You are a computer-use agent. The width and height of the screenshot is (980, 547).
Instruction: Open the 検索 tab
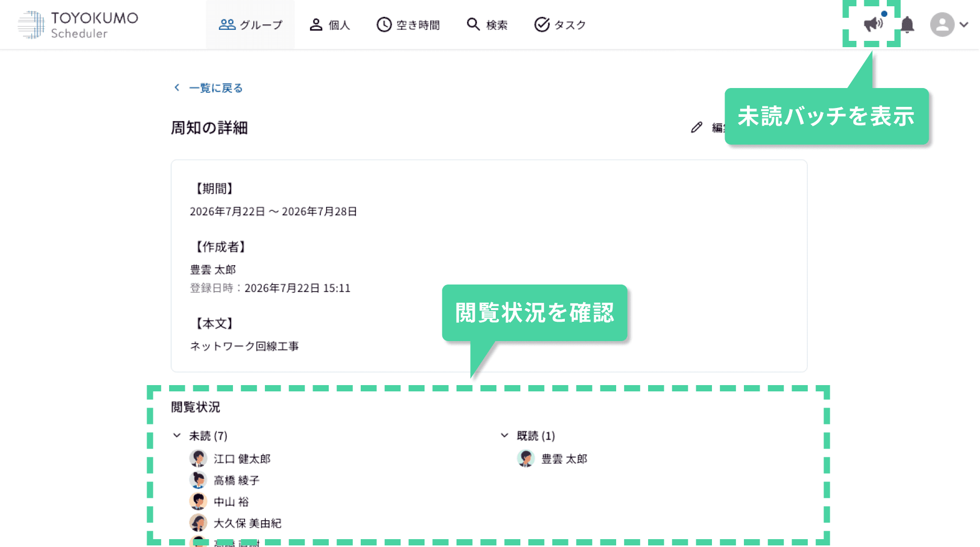click(x=487, y=25)
